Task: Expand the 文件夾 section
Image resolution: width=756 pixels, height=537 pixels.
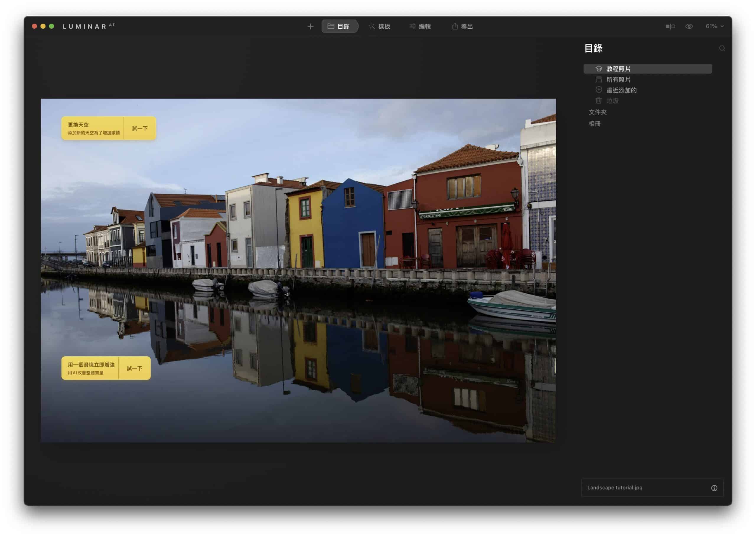Action: tap(597, 112)
